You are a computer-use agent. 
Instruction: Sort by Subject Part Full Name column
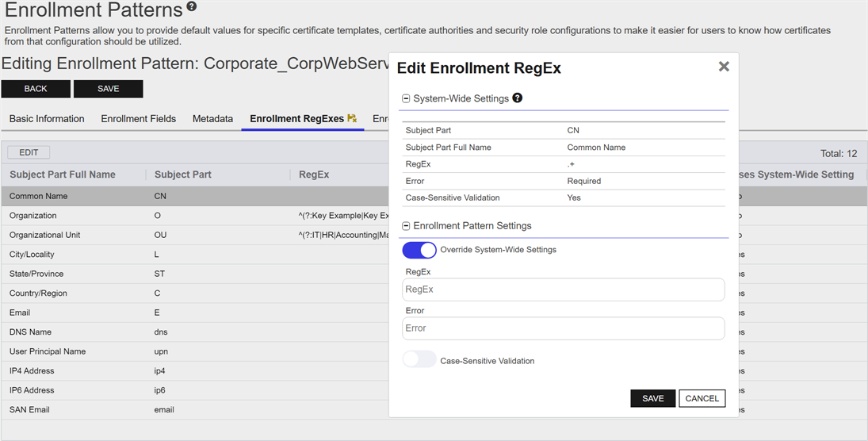pyautogui.click(x=63, y=174)
